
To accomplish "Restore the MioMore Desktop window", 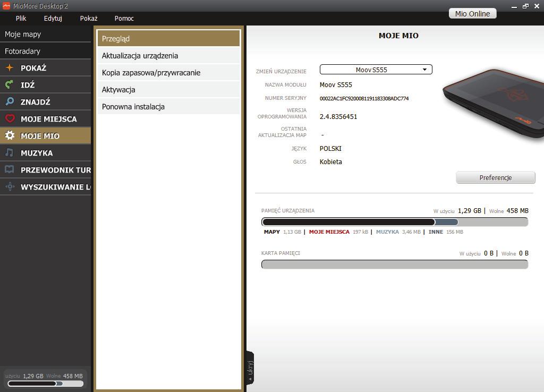I will tap(525, 6).
